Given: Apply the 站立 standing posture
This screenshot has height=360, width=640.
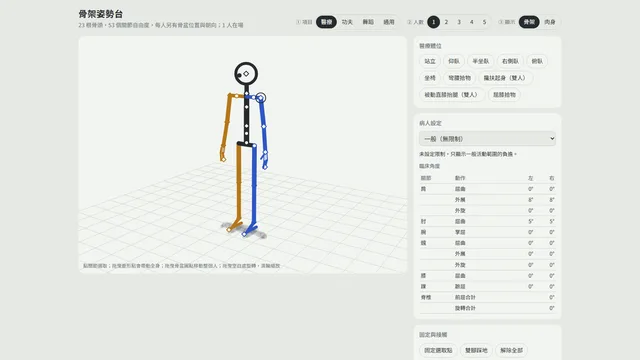Looking at the screenshot, I should click(x=430, y=61).
